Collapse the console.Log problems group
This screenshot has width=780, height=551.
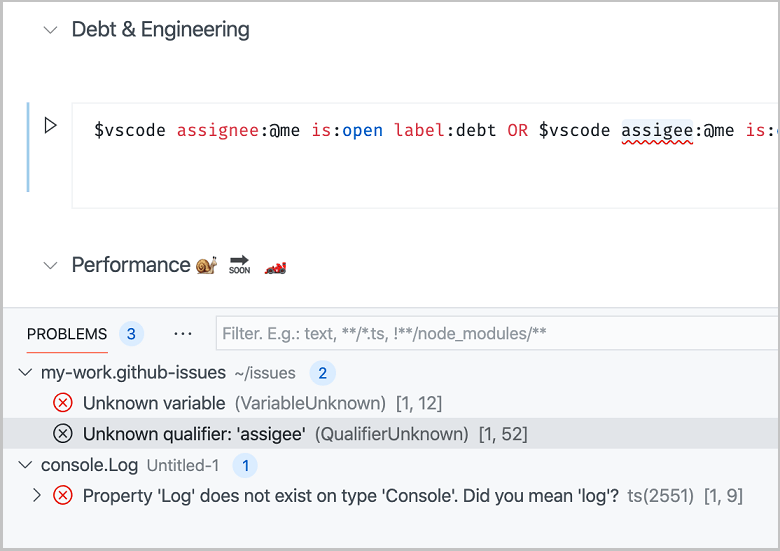click(x=25, y=465)
